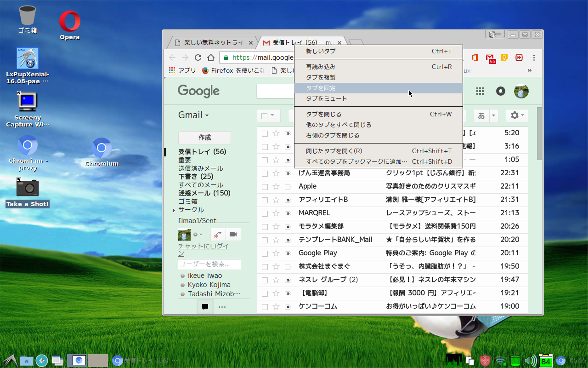Open the アプリ bookmarks shortcut
Image resolution: width=588 pixels, height=368 pixels.
182,70
